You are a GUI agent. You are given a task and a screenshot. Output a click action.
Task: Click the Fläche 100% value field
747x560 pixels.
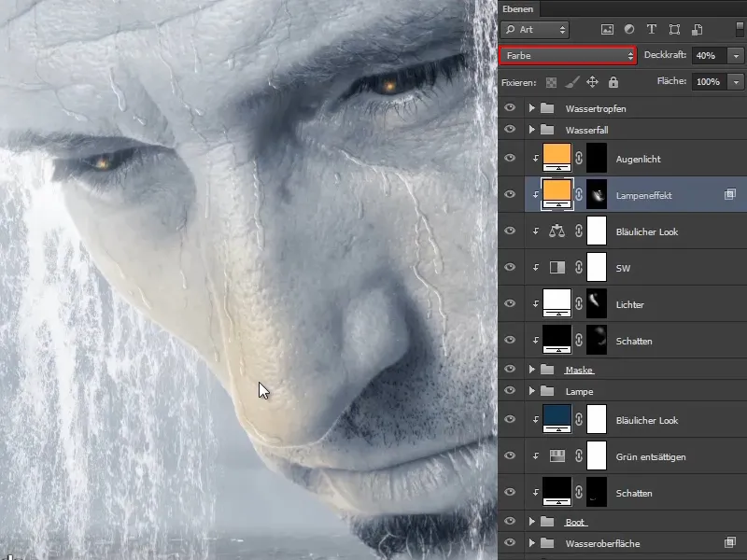click(x=709, y=82)
